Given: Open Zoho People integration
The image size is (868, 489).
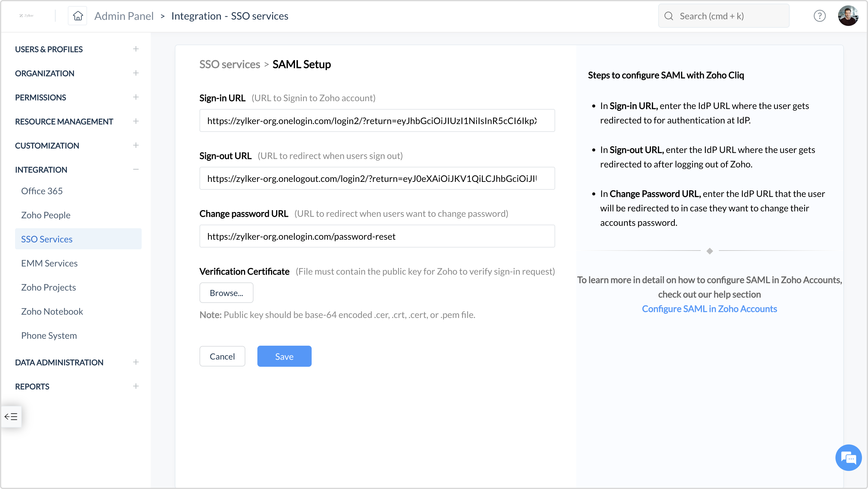Looking at the screenshot, I should pyautogui.click(x=46, y=215).
